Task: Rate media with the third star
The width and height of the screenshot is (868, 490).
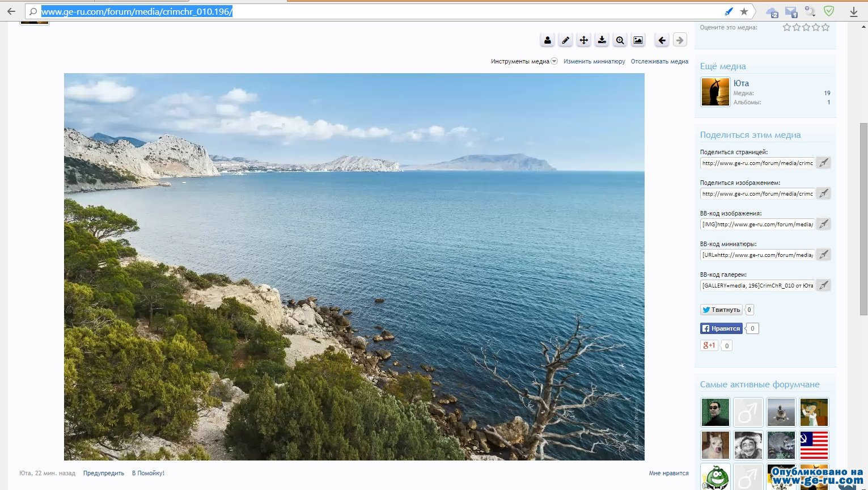Action: [806, 27]
